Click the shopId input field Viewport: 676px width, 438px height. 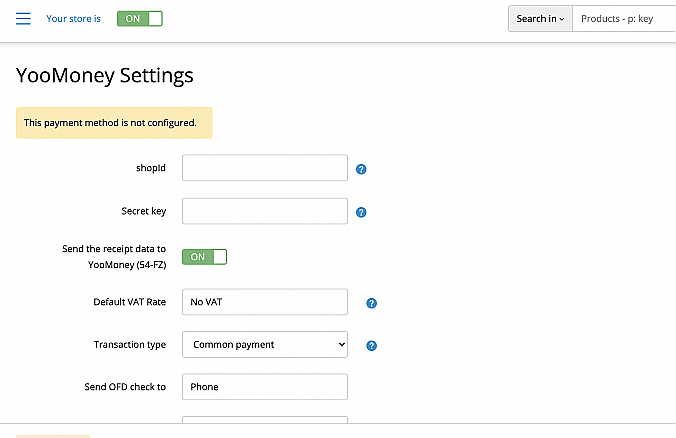[x=264, y=168]
